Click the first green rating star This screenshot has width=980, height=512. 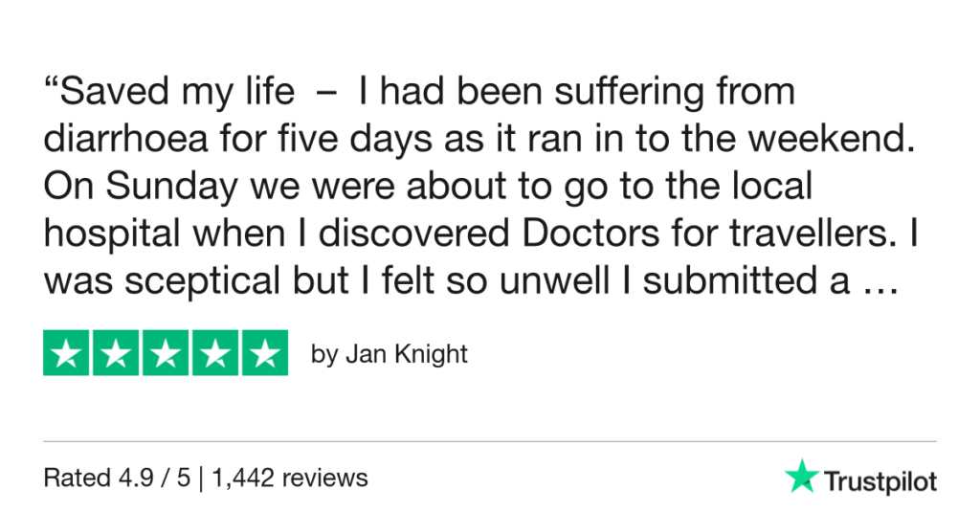(x=67, y=354)
